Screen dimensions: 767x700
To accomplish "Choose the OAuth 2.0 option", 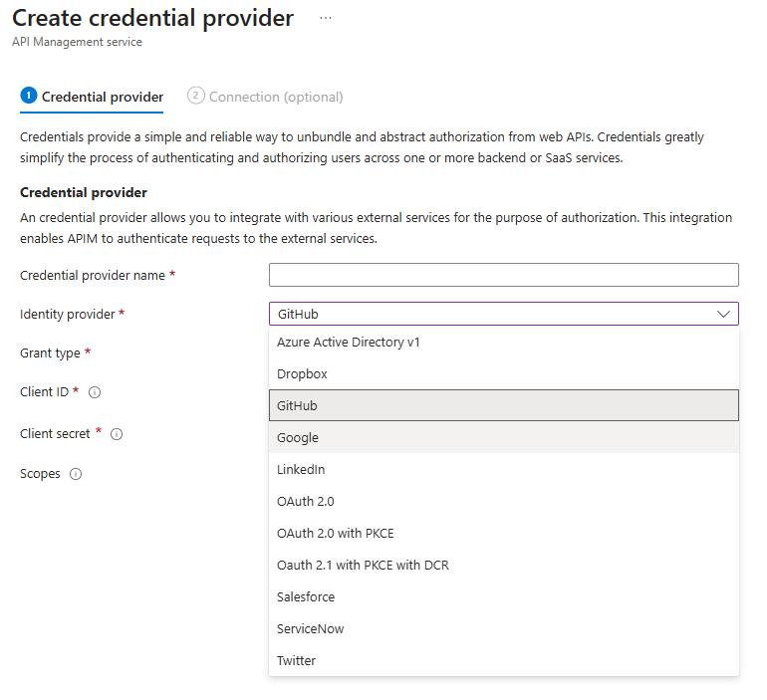I will pos(306,502).
